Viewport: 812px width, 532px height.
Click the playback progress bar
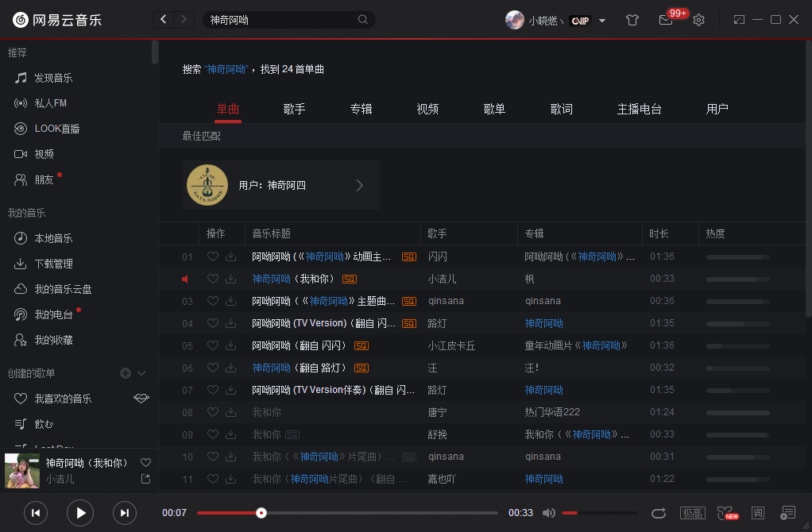coord(347,513)
